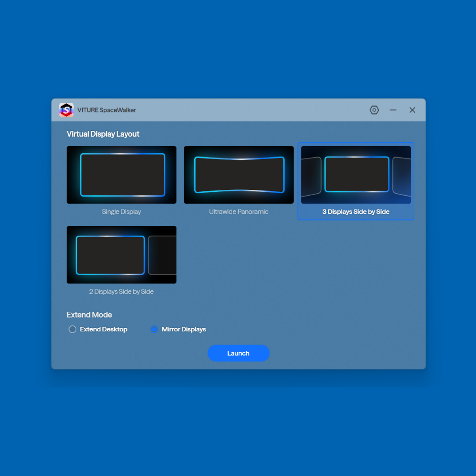Open settings via the hexagon gear icon
The height and width of the screenshot is (476, 476).
[374, 110]
